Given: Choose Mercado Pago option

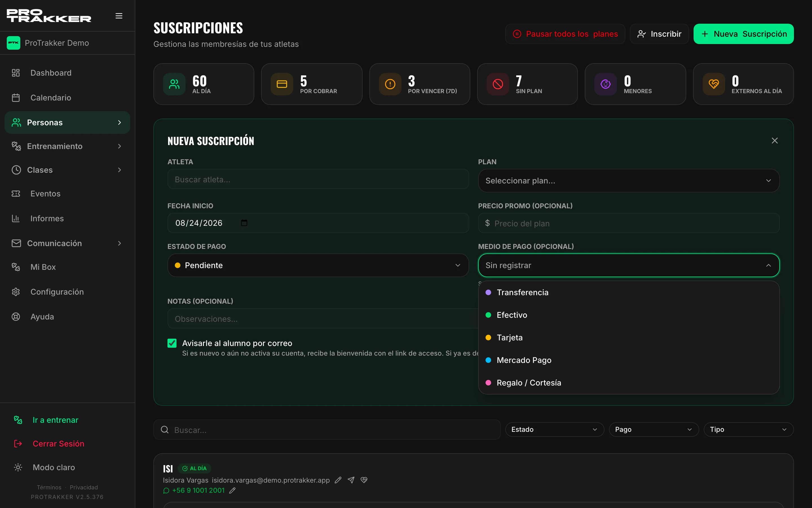Looking at the screenshot, I should click(628, 360).
